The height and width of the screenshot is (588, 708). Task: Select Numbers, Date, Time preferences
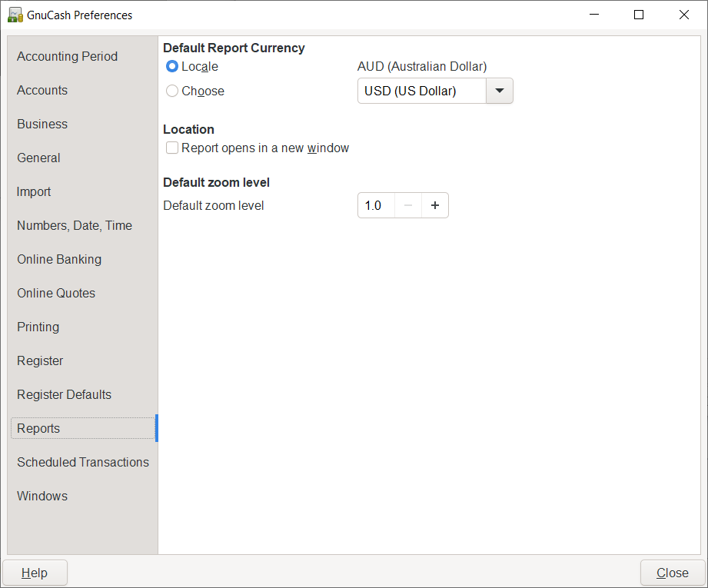point(75,225)
